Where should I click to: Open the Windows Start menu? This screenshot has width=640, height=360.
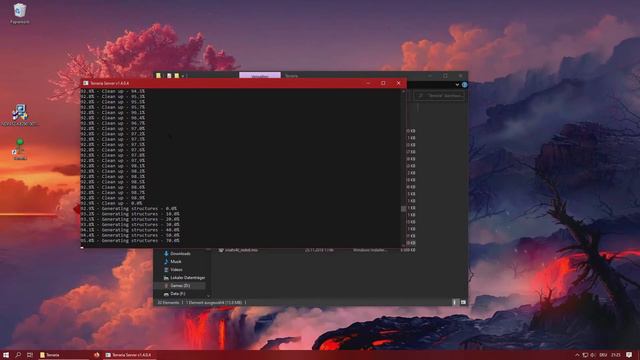(6, 355)
